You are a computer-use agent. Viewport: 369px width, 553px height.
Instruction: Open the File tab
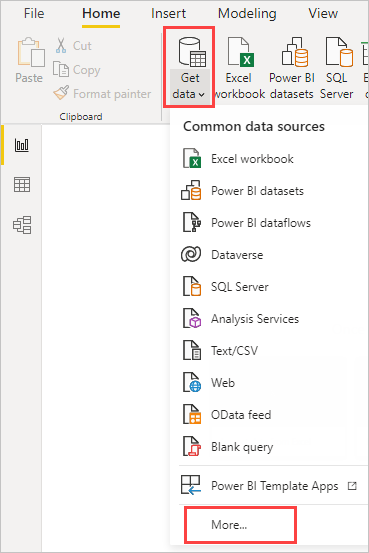coord(34,13)
